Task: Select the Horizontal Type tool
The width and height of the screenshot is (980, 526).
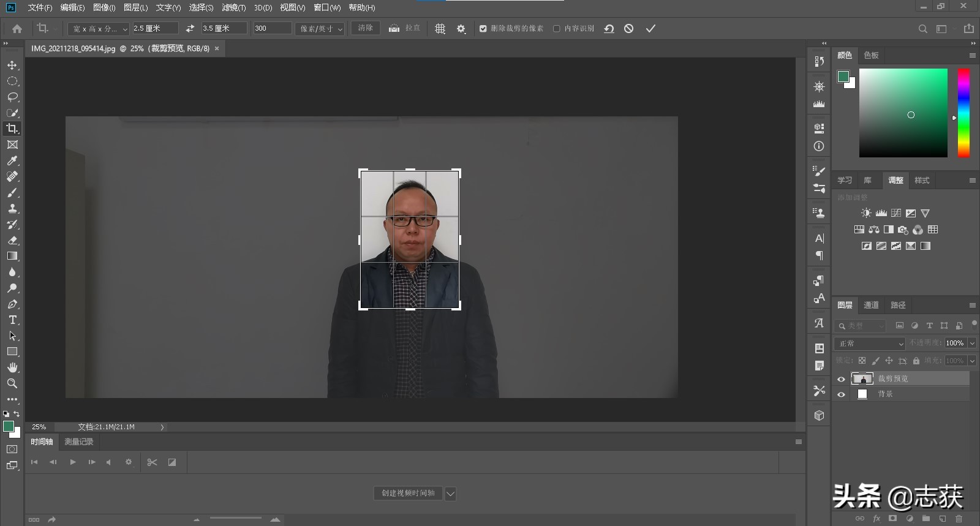Action: (x=12, y=320)
